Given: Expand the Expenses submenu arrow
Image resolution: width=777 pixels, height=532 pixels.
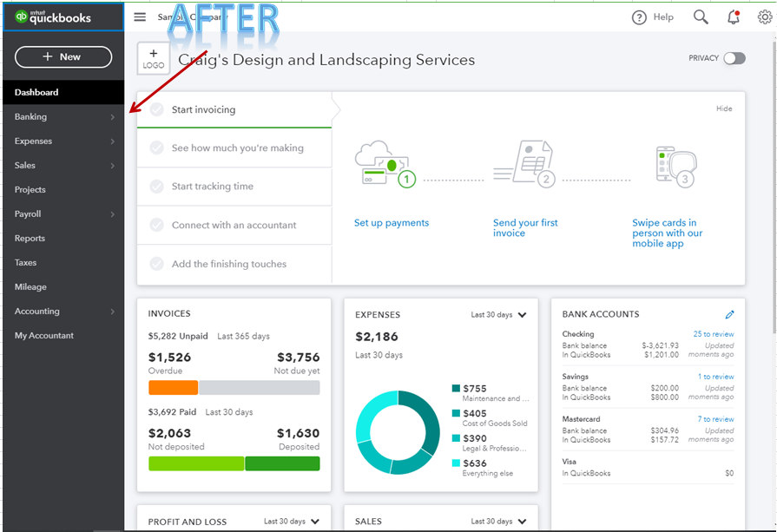Looking at the screenshot, I should coord(113,141).
